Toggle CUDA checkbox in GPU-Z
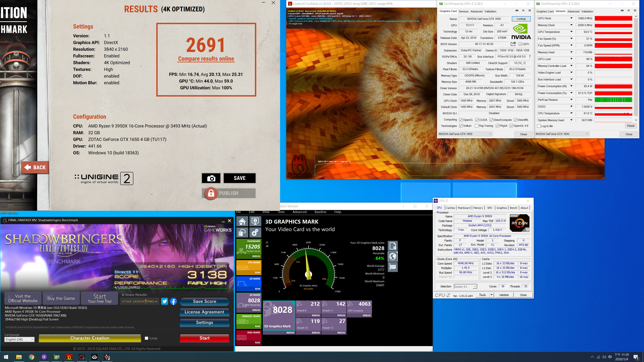Viewport: 644px width, 362px height. (x=477, y=120)
